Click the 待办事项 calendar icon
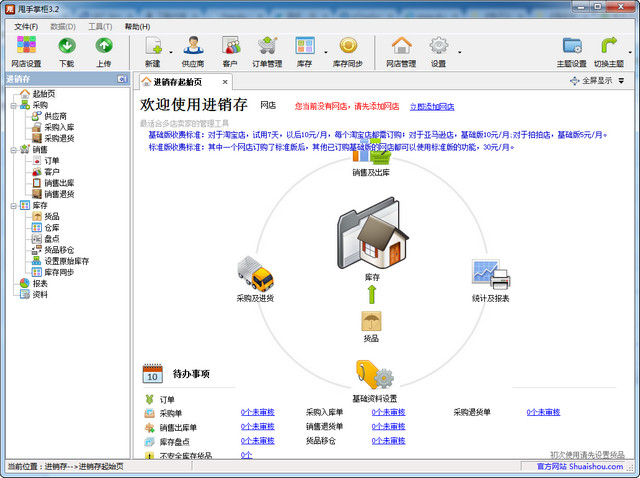The image size is (640, 478). click(x=153, y=373)
